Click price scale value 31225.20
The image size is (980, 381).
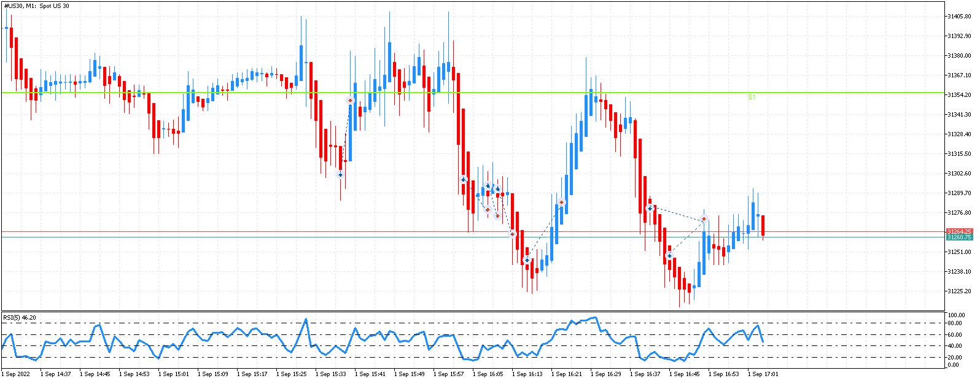pos(959,291)
